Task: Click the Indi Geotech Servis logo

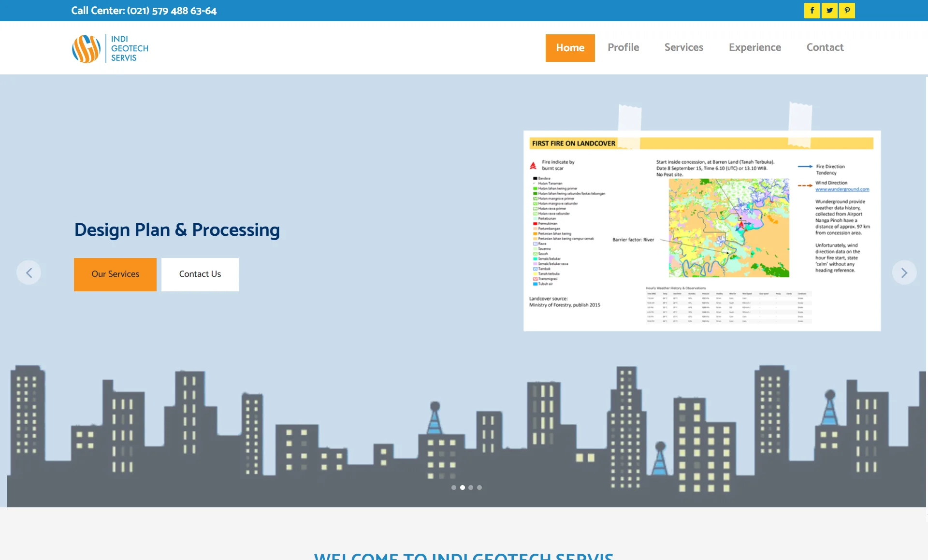Action: [110, 48]
